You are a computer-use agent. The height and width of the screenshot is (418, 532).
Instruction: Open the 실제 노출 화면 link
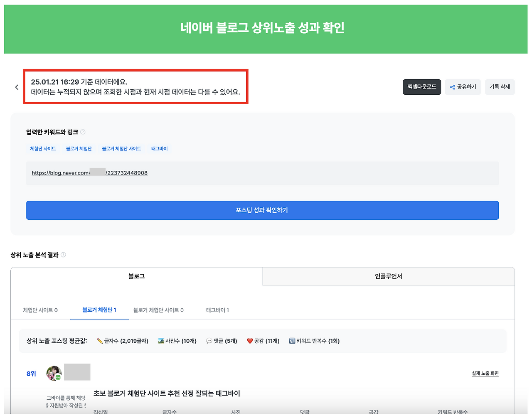click(485, 373)
